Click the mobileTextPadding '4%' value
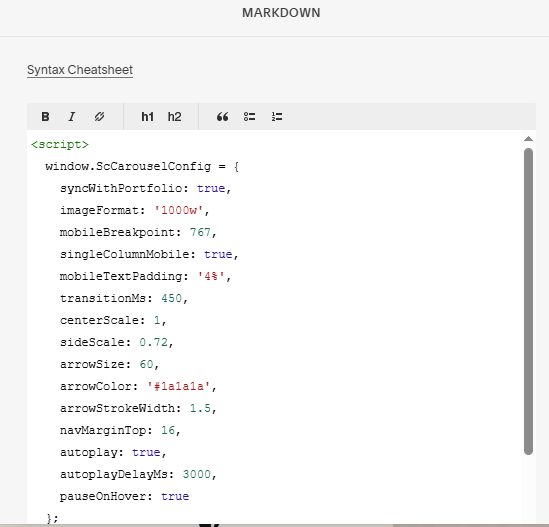This screenshot has height=527, width=549. point(211,276)
